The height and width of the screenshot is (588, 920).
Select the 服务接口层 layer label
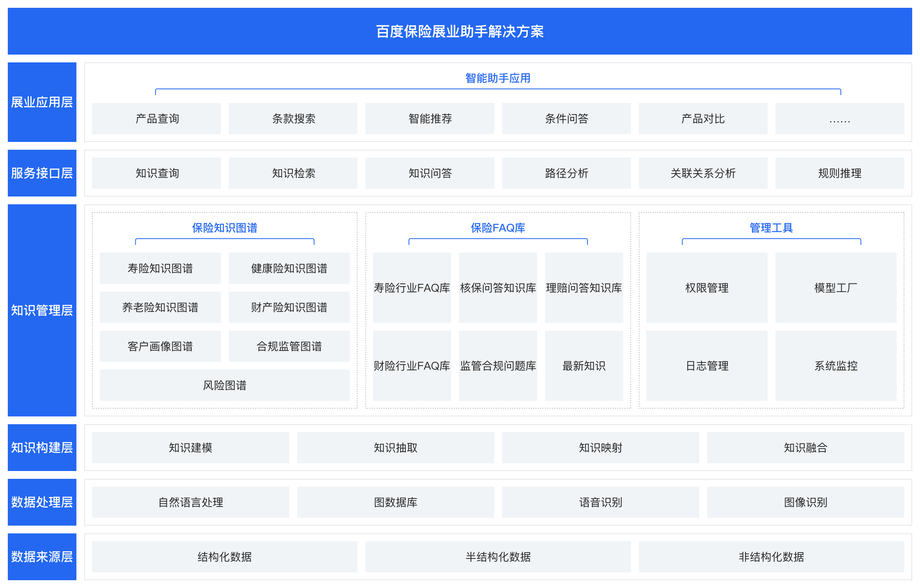pos(42,173)
